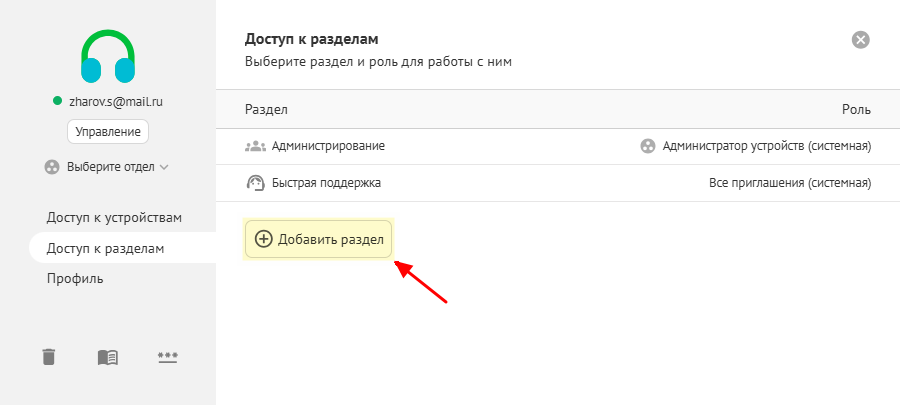Open the Администратор устройств (системная) role selector
Viewport: 900px width, 405px height.
766,146
